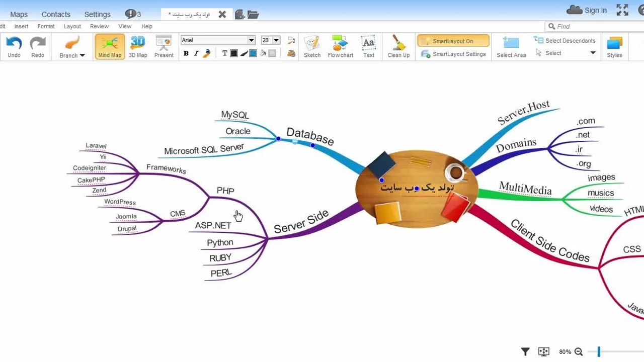This screenshot has width=644, height=362.
Task: Toggle italic text formatting
Action: tap(196, 53)
